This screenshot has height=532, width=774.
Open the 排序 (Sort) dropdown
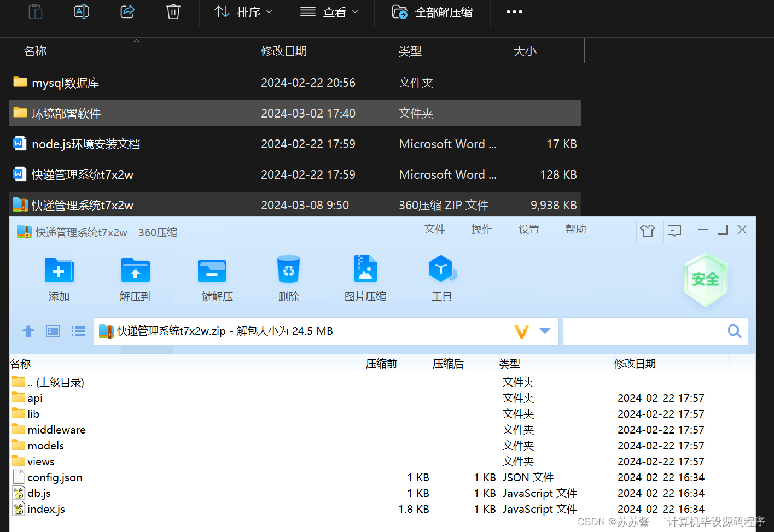tap(243, 11)
